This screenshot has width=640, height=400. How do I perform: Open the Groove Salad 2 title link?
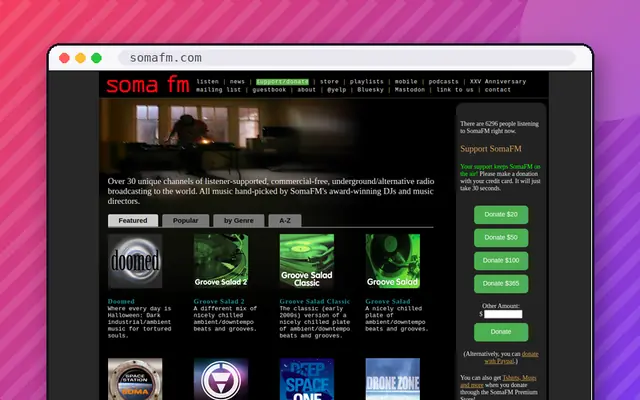[219, 301]
